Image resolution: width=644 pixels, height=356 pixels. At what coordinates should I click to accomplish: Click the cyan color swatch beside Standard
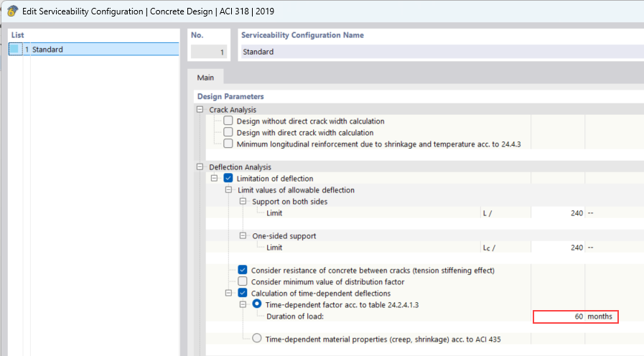(14, 50)
